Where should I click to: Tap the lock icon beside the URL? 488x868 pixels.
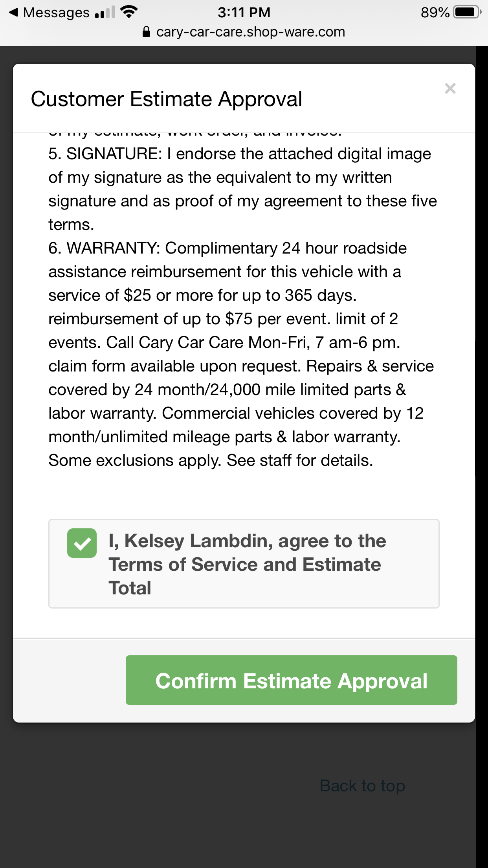[x=146, y=31]
